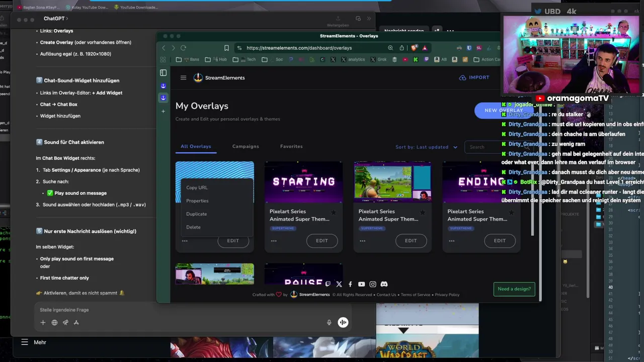The height and width of the screenshot is (362, 644).
Task: Open Brave Shields lion icon
Action: 414,48
